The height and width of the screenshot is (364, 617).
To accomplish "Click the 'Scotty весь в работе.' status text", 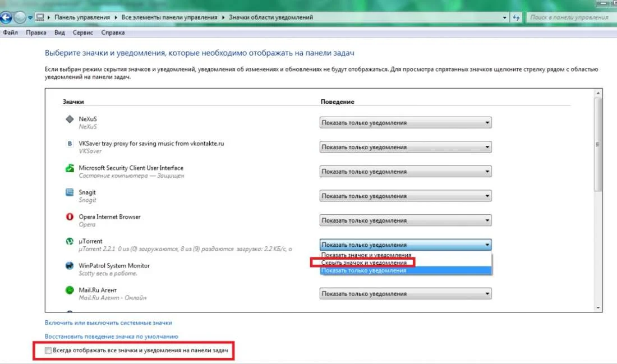I will 108,274.
